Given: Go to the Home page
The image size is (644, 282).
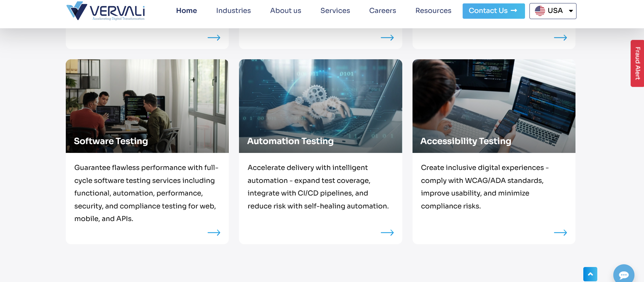Looking at the screenshot, I should coord(186,11).
